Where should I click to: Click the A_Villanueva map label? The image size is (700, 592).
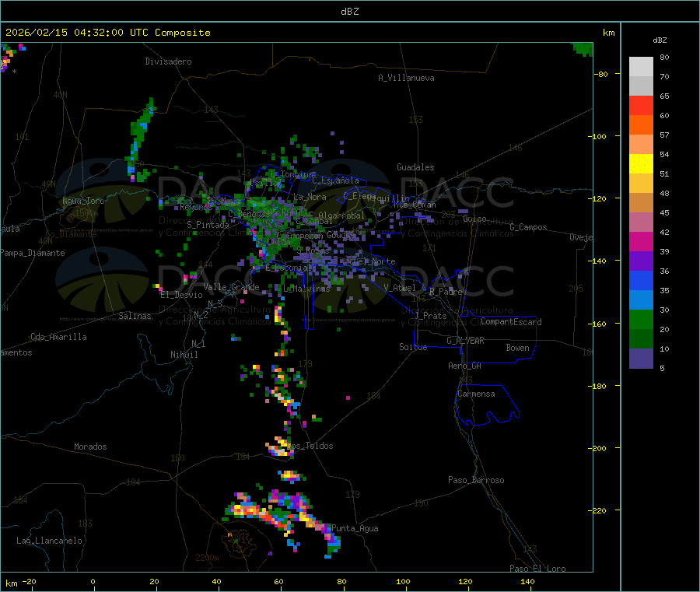pos(406,78)
